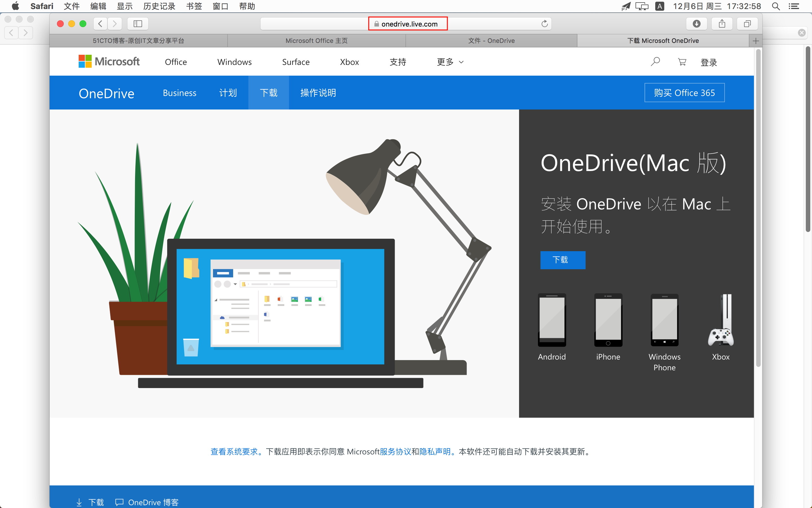Show all tabs overview icon
The image size is (812, 508).
747,23
